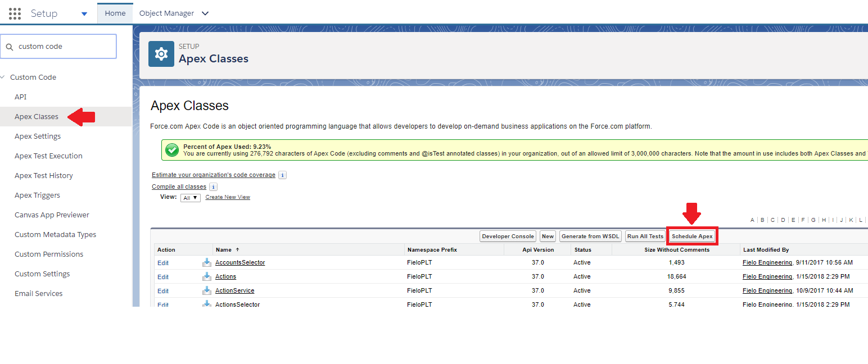This screenshot has height=364, width=868.
Task: Collapse the Custom Code section
Action: click(x=3, y=77)
